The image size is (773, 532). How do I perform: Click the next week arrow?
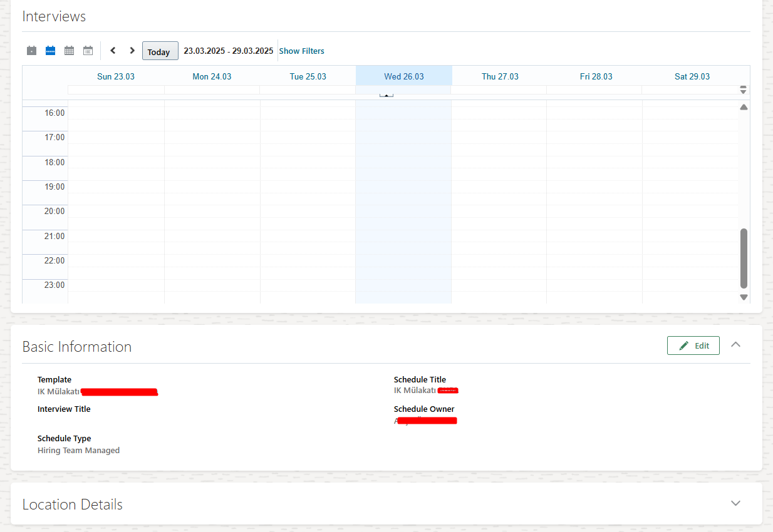132,50
